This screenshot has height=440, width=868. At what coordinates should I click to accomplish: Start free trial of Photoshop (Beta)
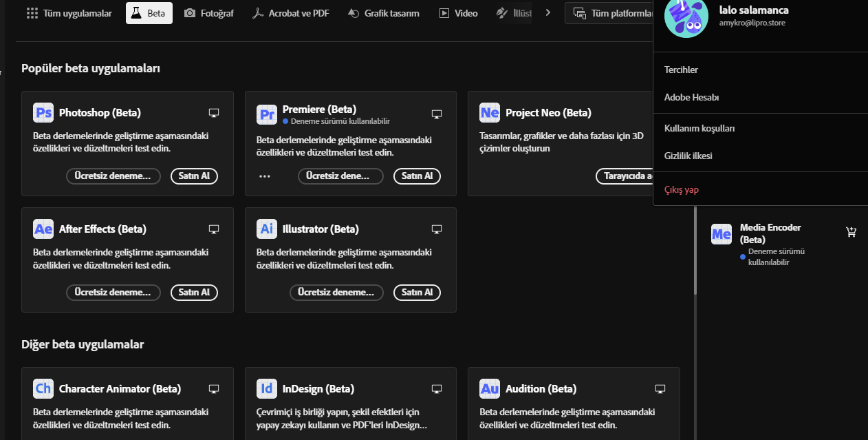113,176
